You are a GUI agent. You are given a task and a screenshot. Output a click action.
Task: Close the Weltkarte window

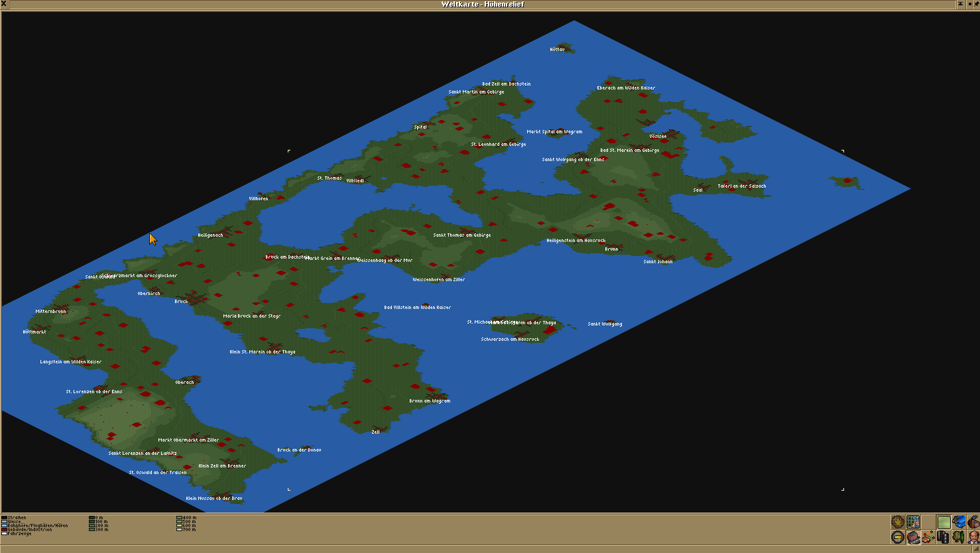4,4
